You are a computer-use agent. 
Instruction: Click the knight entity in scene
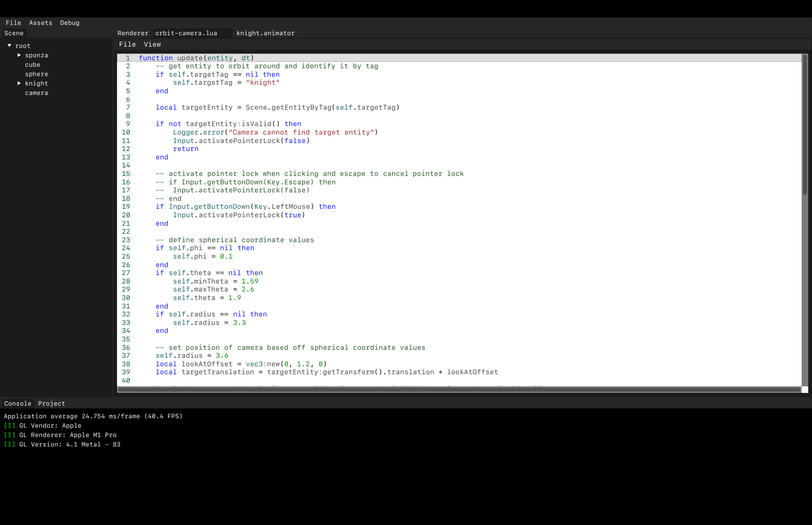tap(37, 83)
